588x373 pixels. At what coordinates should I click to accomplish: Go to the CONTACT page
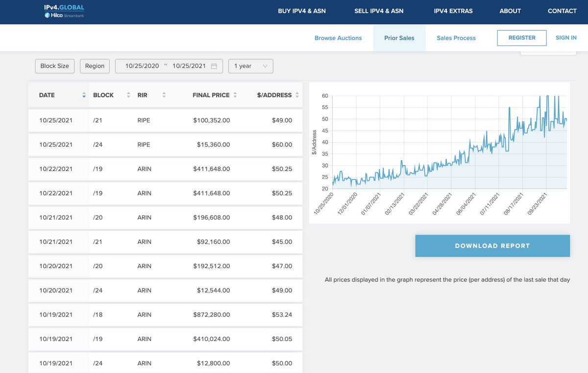tap(562, 11)
